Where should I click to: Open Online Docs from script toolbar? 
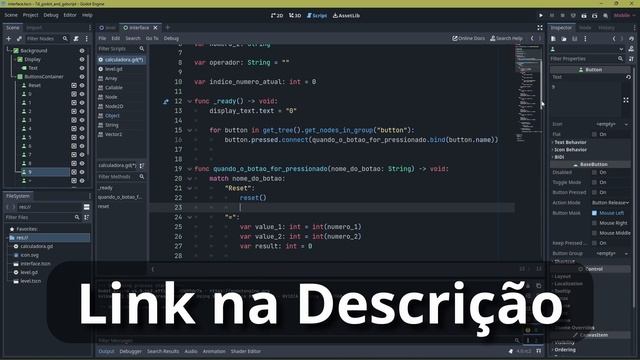click(468, 38)
